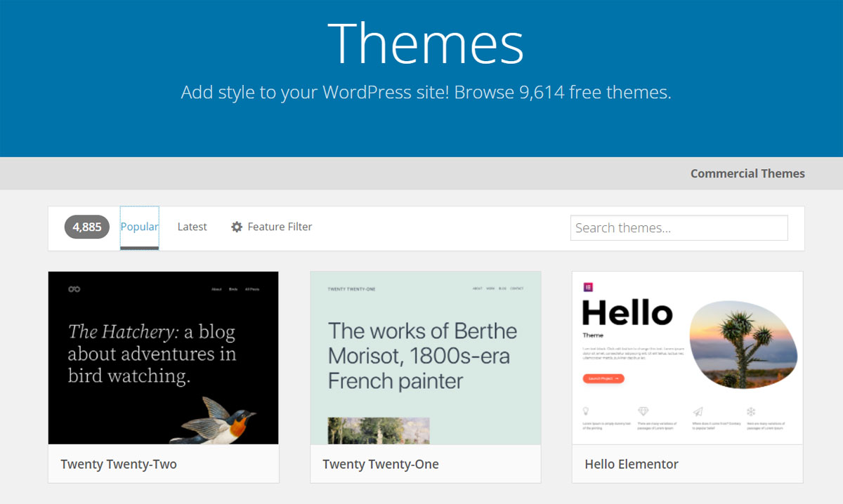Click the Elementor logo icon in Hello preview
This screenshot has height=504, width=843.
click(x=588, y=286)
